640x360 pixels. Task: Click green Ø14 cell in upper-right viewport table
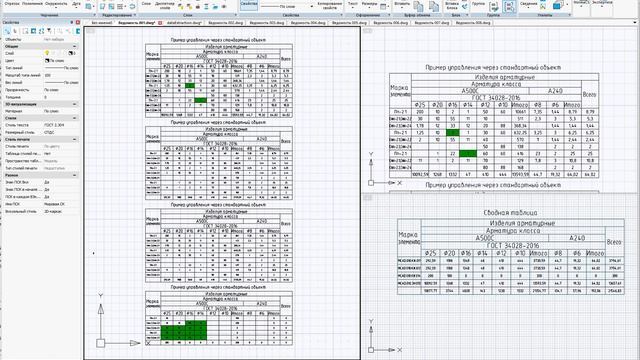(x=468, y=153)
